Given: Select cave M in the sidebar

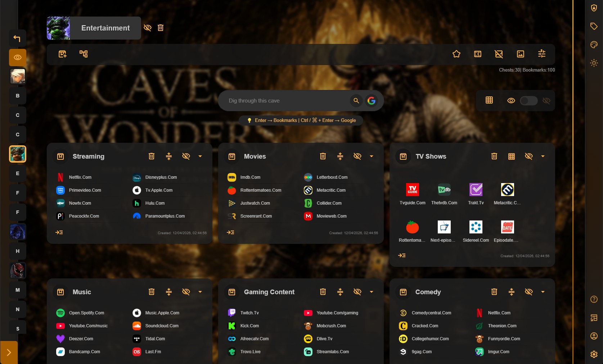Looking at the screenshot, I should click(18, 290).
